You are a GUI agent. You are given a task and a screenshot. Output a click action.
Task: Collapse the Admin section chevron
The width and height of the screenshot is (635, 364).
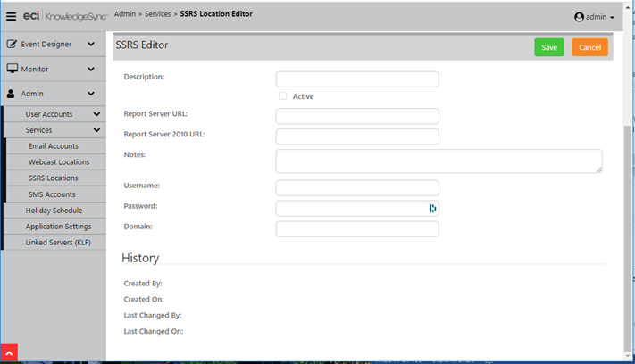pyautogui.click(x=91, y=94)
